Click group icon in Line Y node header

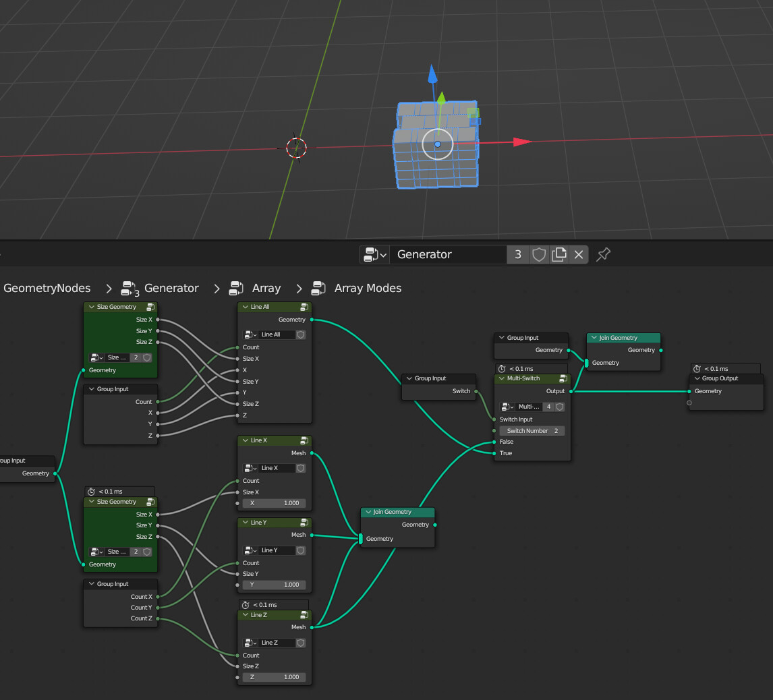[304, 523]
